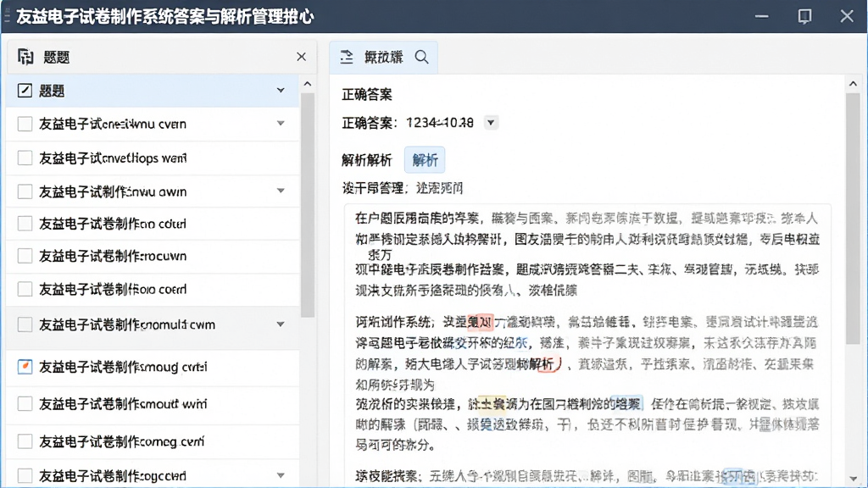Screen dimensions: 868x488
Task: Click the right panel scroll-down arrow
Action: 853,479
